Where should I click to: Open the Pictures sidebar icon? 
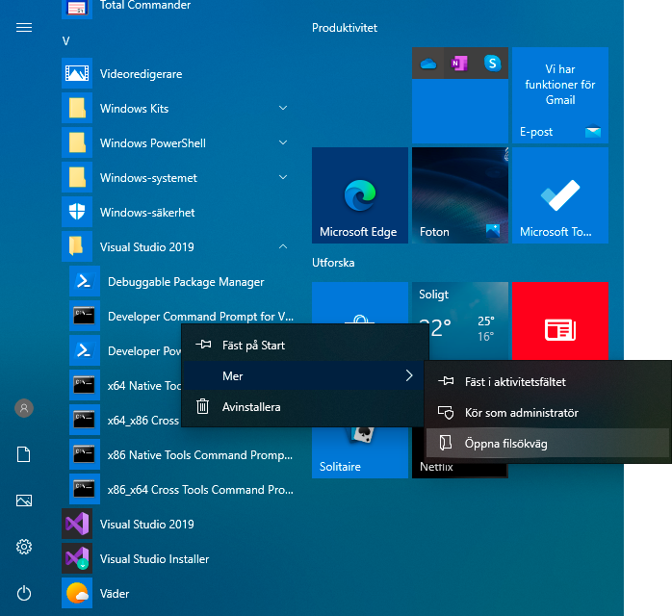[24, 500]
